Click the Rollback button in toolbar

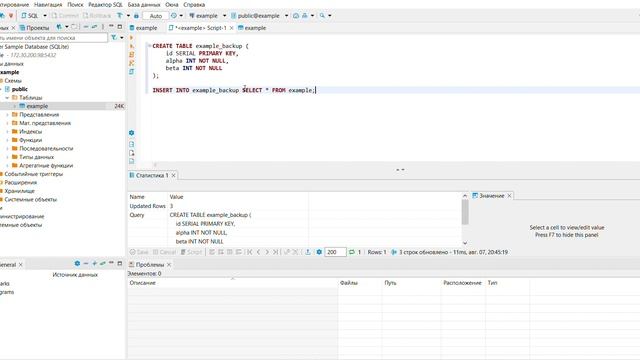(97, 16)
